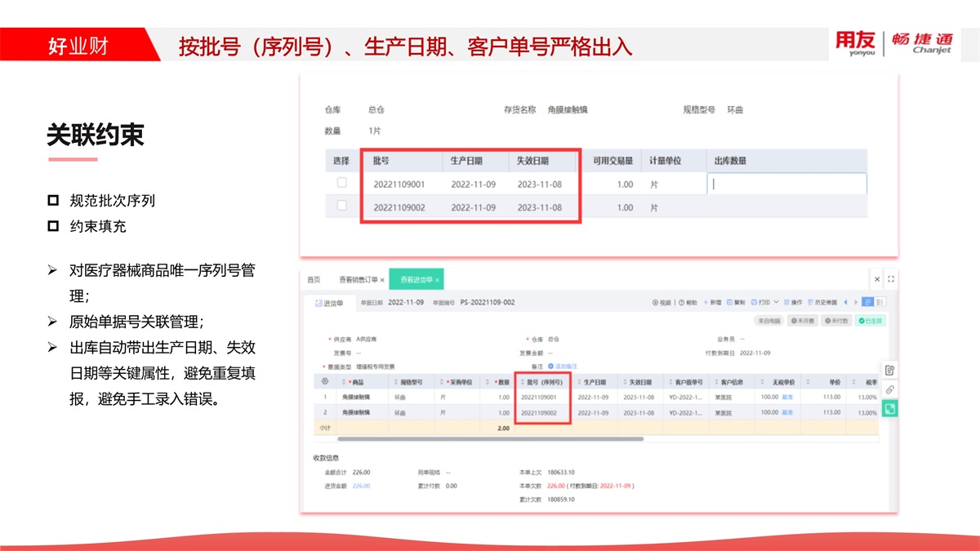Image resolution: width=980 pixels, height=551 pixels.
Task: Switch to list view layout toggle
Action: 867,302
